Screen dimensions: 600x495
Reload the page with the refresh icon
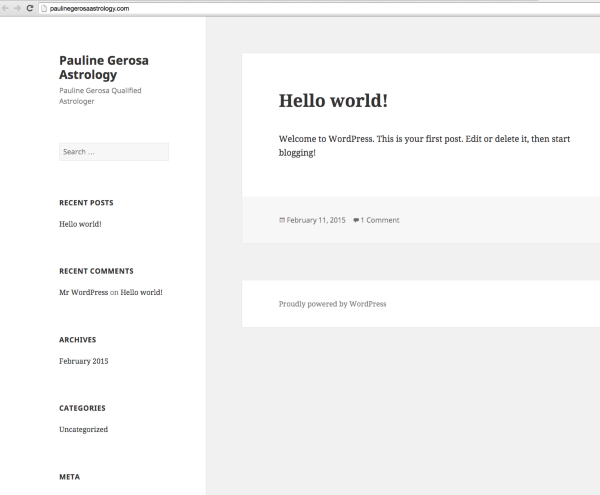[x=30, y=7]
